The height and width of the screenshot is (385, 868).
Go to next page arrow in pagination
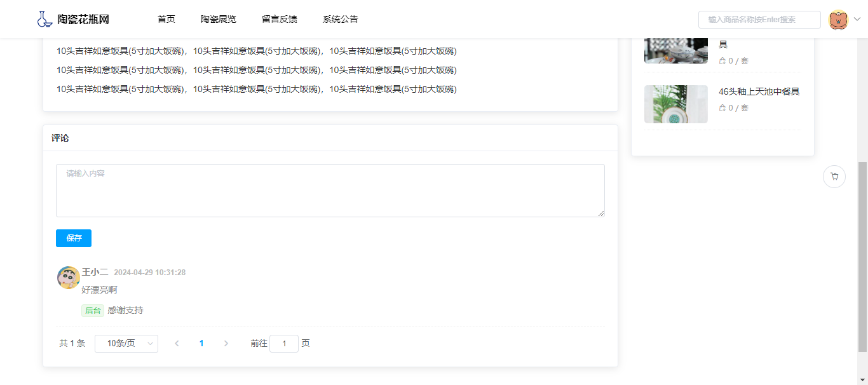click(x=226, y=344)
